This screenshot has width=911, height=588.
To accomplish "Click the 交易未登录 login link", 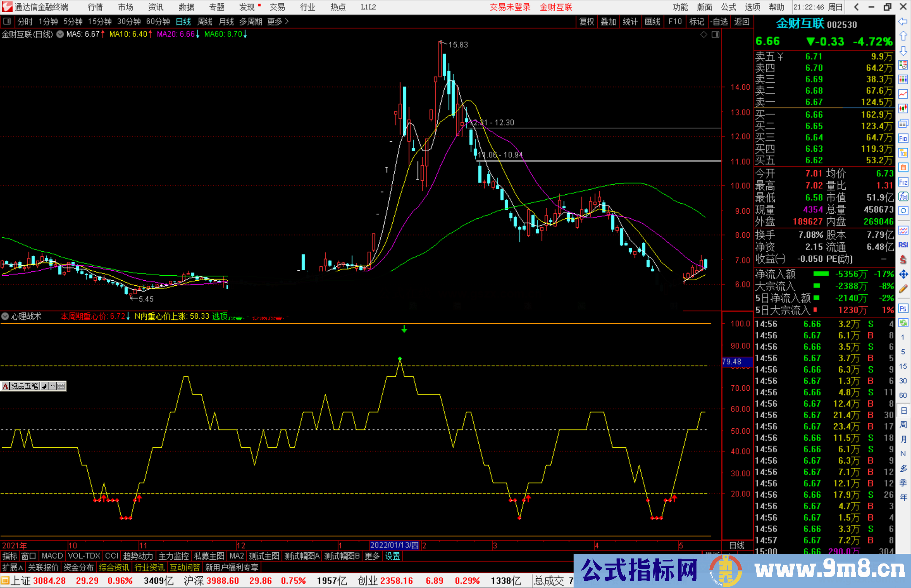I will [510, 7].
